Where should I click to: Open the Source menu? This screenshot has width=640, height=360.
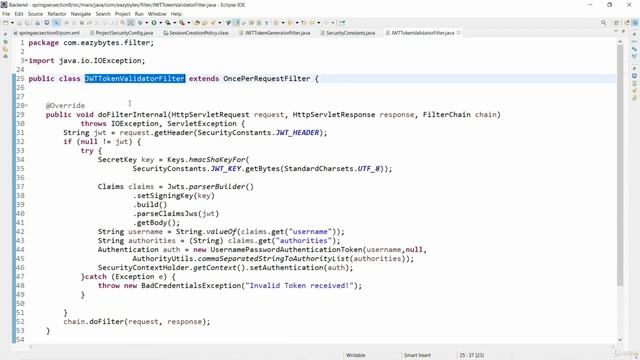(x=35, y=14)
